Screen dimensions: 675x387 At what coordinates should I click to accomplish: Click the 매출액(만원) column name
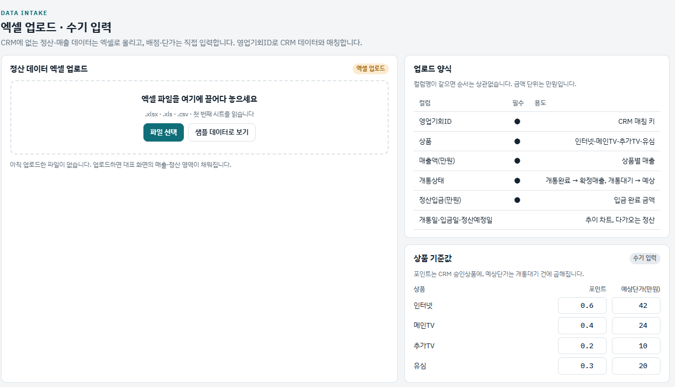point(437,161)
